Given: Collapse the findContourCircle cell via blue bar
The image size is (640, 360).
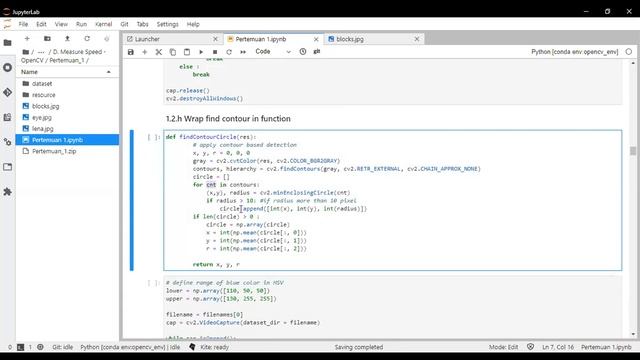Looking at the screenshot, I should pyautogui.click(x=132, y=200).
